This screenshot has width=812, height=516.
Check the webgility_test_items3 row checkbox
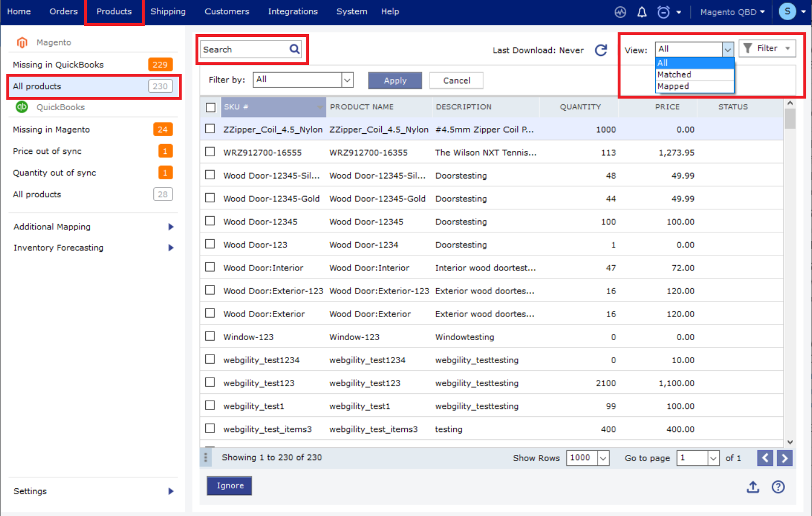pos(210,428)
